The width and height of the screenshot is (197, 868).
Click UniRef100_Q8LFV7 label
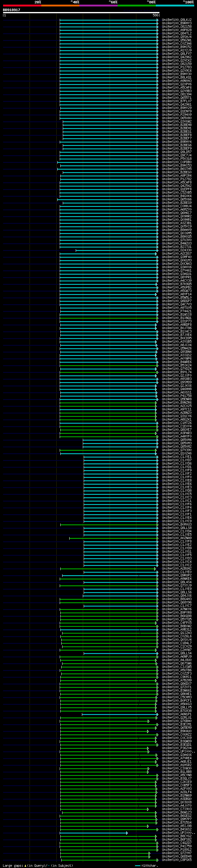coord(176,54)
